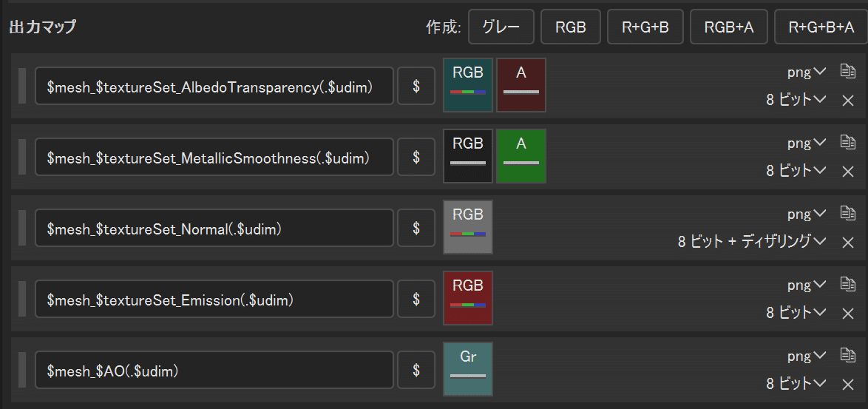
Task: Edit the Emission map name field
Action: tap(214, 298)
